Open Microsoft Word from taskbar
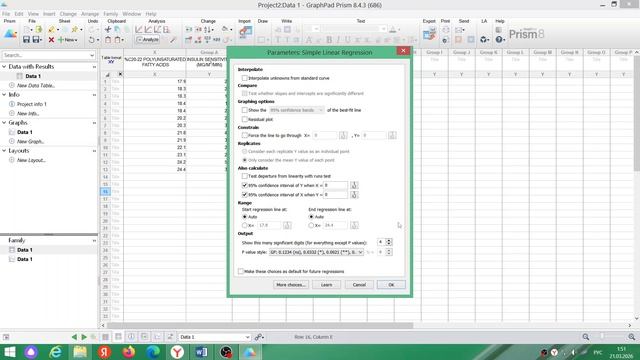The width and height of the screenshot is (640, 360). click(x=201, y=352)
